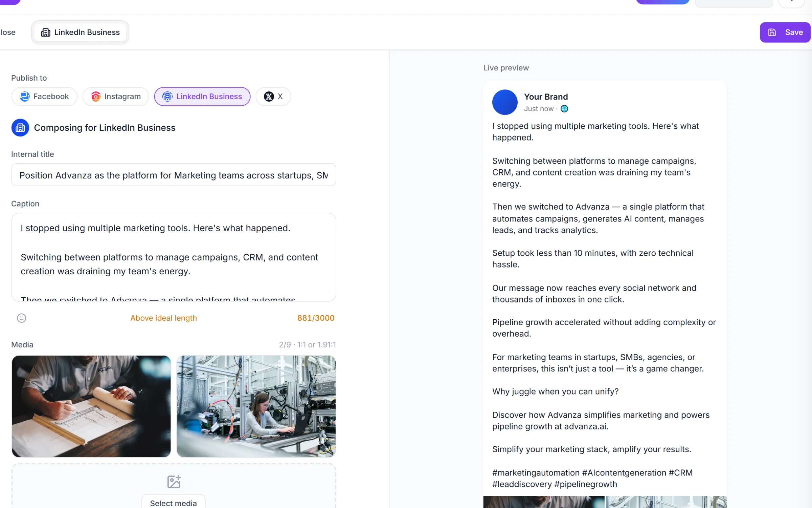Select the woman in lab media thumbnail
Image resolution: width=812 pixels, height=508 pixels.
click(x=256, y=406)
